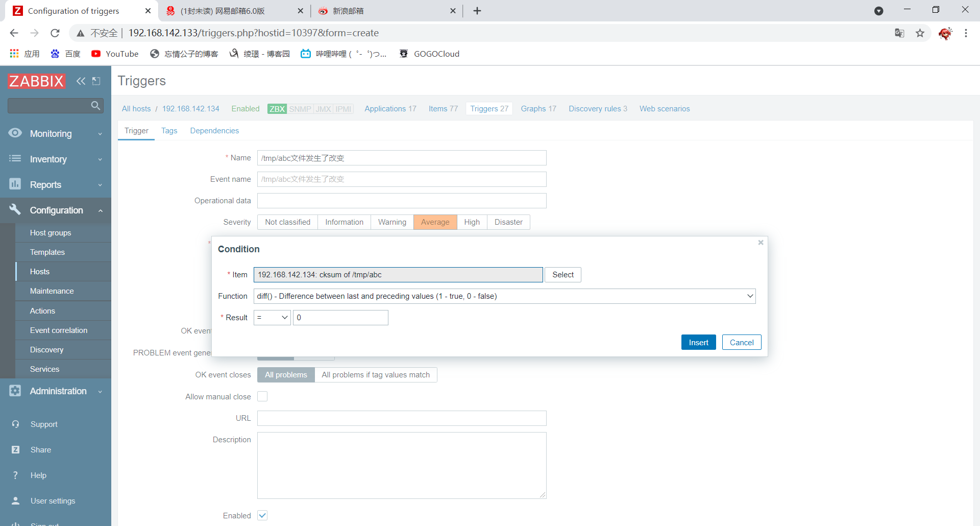Click the Share Z icon
Screen dimensions: 980x526
coord(15,449)
